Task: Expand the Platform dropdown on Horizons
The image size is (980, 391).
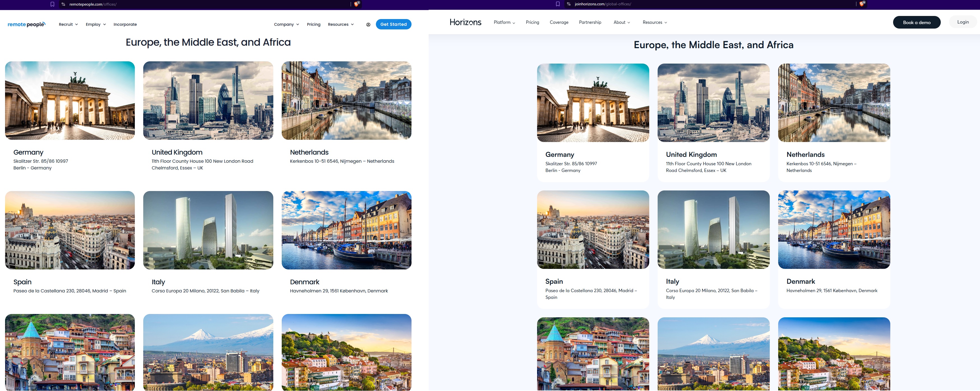Action: point(505,22)
